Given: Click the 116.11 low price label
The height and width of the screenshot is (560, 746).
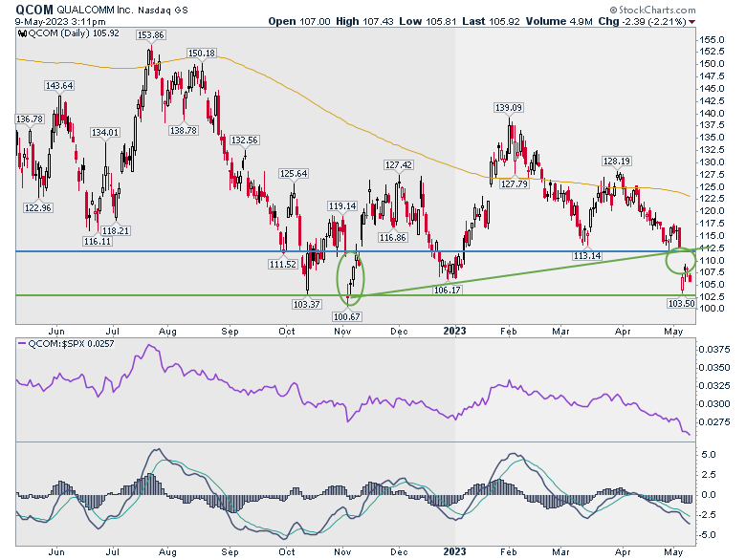Looking at the screenshot, I should pos(98,242).
